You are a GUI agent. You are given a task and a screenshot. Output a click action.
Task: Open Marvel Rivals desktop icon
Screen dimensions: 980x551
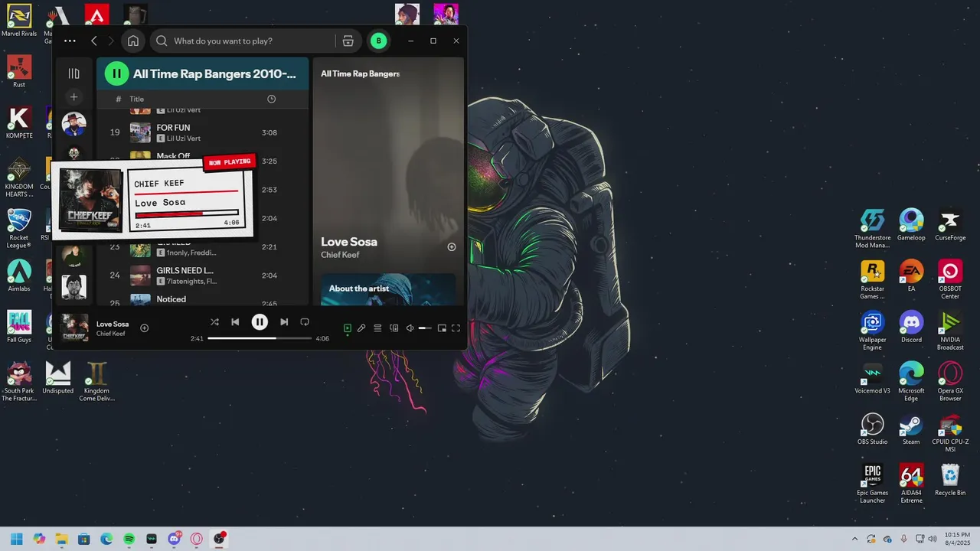click(x=19, y=21)
